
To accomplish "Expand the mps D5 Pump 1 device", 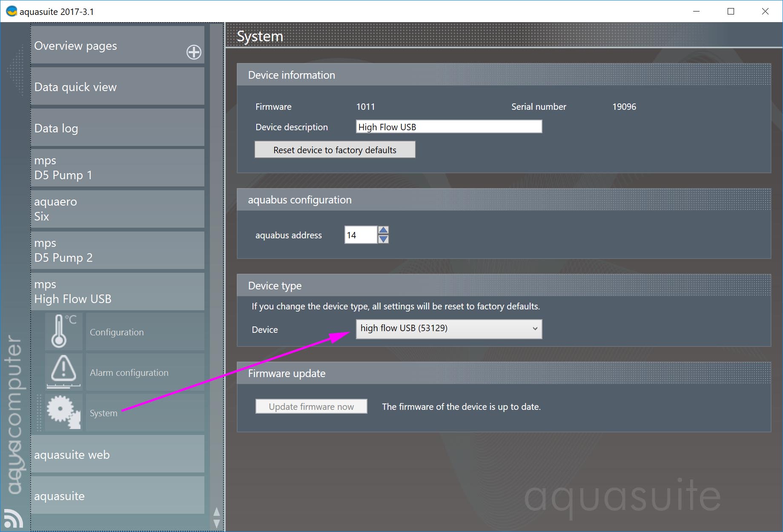I will [x=117, y=168].
